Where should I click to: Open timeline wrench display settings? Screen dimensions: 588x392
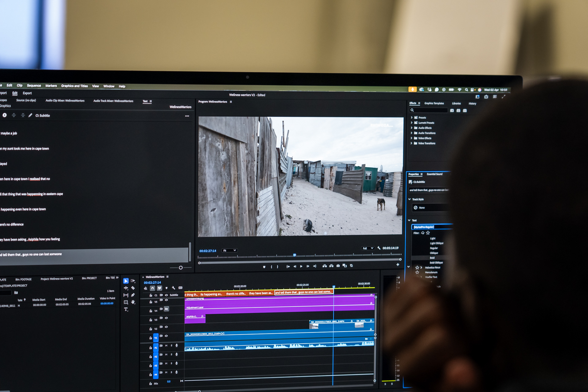tap(173, 288)
